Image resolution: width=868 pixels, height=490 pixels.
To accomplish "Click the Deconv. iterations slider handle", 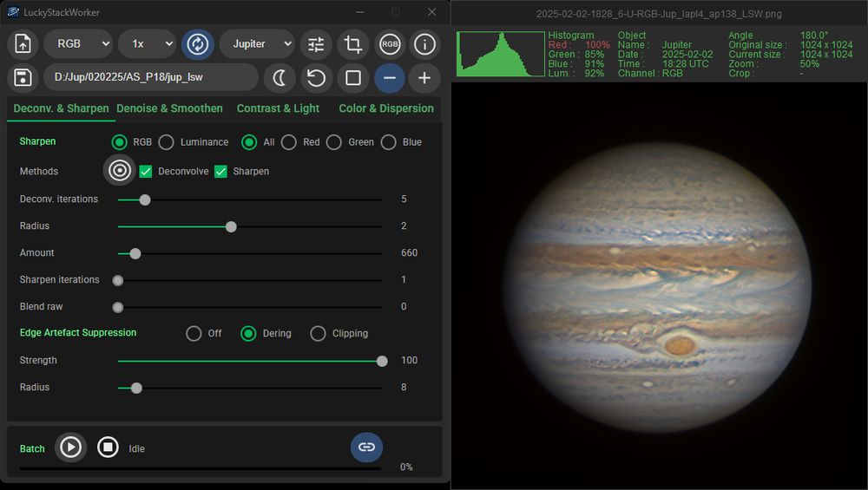I will tap(145, 199).
